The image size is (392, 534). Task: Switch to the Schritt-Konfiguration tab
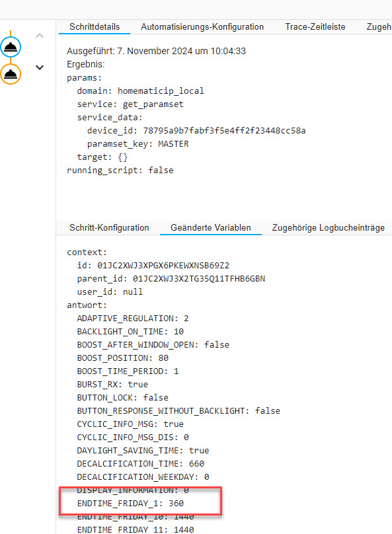[x=109, y=228]
